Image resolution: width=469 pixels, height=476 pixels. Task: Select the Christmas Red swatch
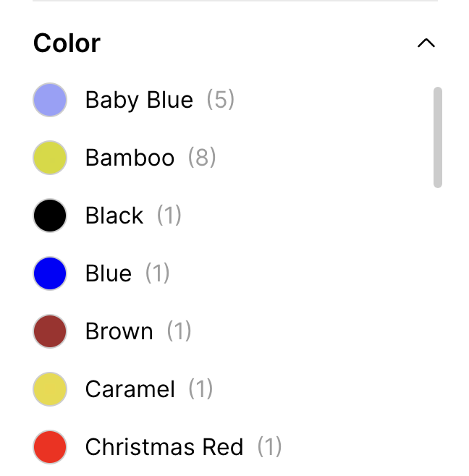point(50,447)
